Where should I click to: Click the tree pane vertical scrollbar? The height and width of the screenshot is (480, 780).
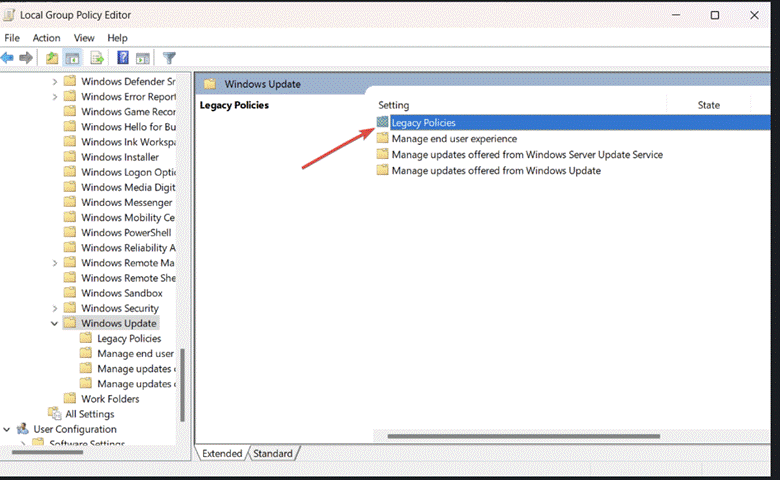[182, 384]
